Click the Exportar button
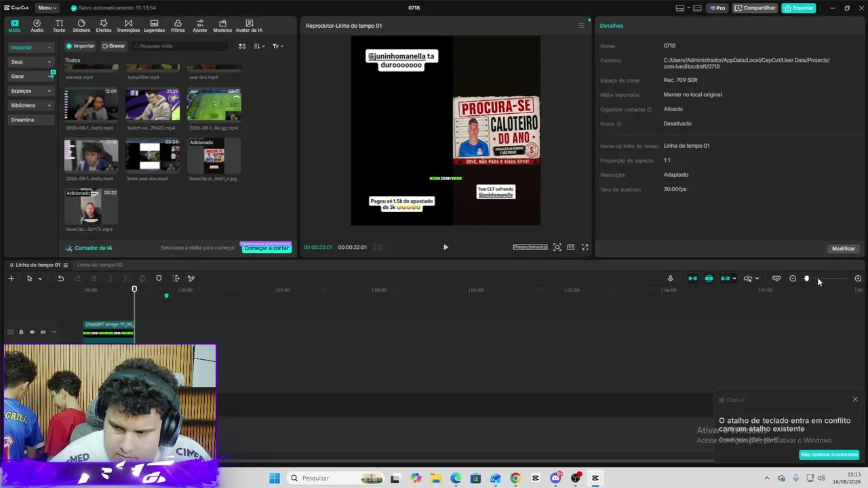Image resolution: width=868 pixels, height=488 pixels. tap(798, 8)
